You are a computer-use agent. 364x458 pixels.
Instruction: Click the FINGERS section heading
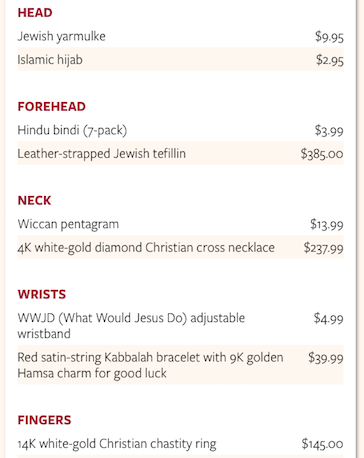coord(44,420)
